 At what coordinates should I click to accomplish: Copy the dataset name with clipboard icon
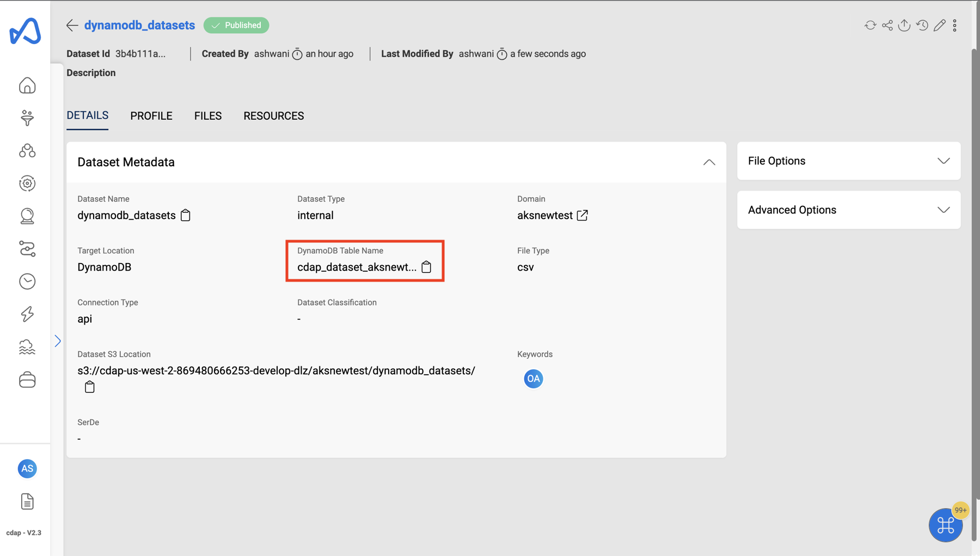[x=186, y=215]
